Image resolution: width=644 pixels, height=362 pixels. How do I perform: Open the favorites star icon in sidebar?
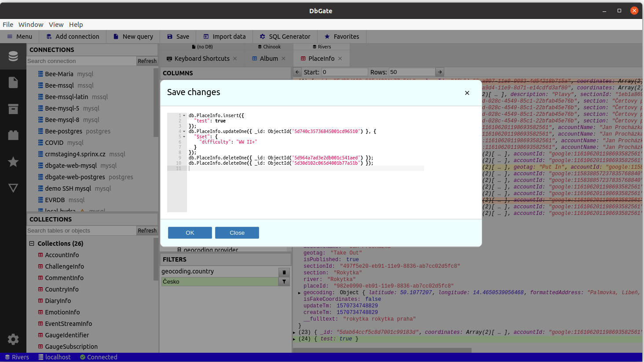click(x=13, y=162)
